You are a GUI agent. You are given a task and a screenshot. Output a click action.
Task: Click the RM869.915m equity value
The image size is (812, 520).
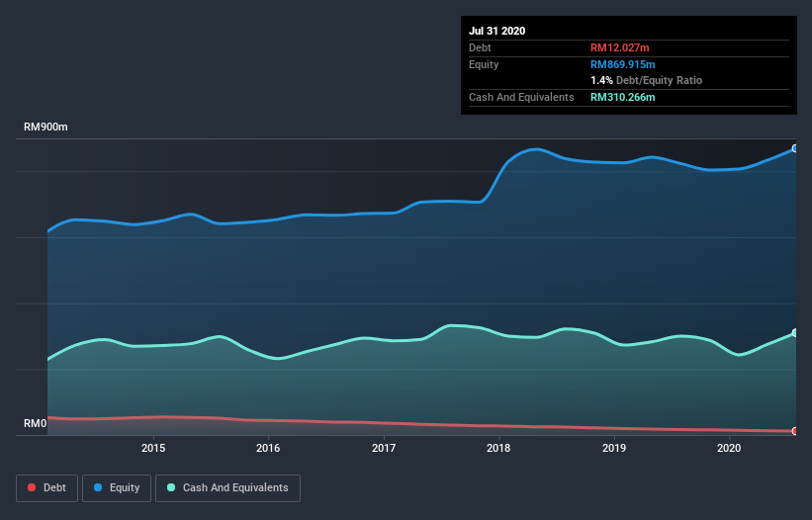(x=622, y=64)
